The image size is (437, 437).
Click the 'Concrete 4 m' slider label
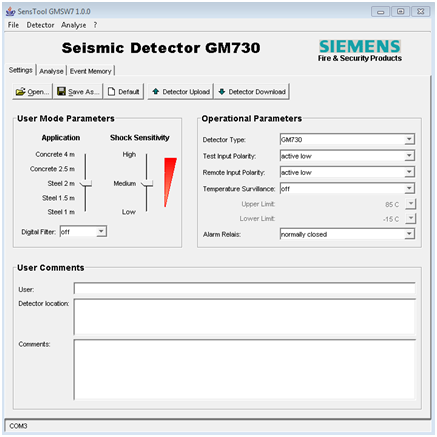[x=55, y=154]
